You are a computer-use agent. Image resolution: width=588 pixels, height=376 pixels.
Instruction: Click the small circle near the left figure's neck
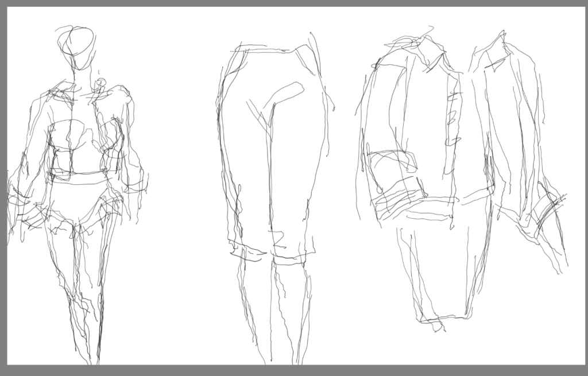pos(101,82)
